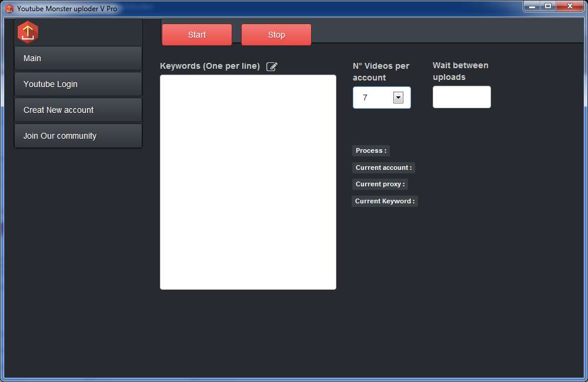Minimize the Youtube Monster uploder window

(x=532, y=6)
